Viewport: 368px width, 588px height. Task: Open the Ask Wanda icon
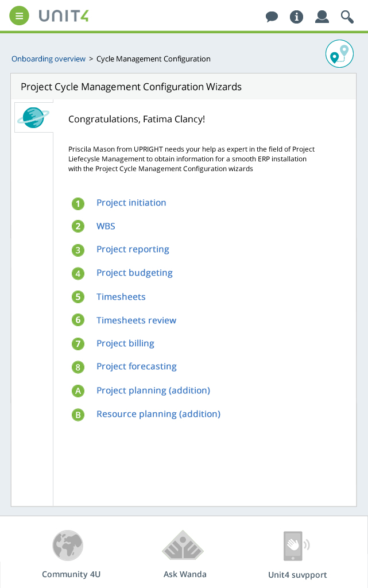click(x=183, y=546)
